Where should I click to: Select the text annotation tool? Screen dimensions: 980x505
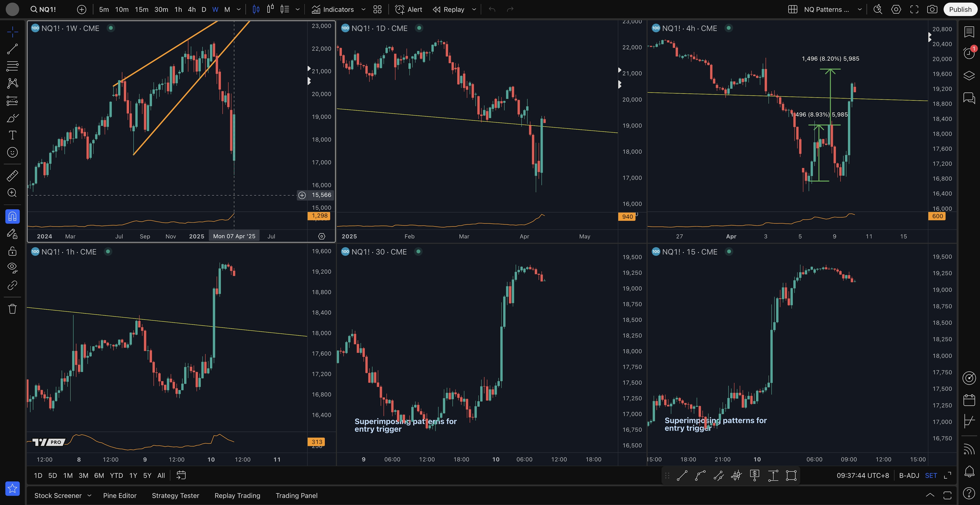tap(12, 135)
